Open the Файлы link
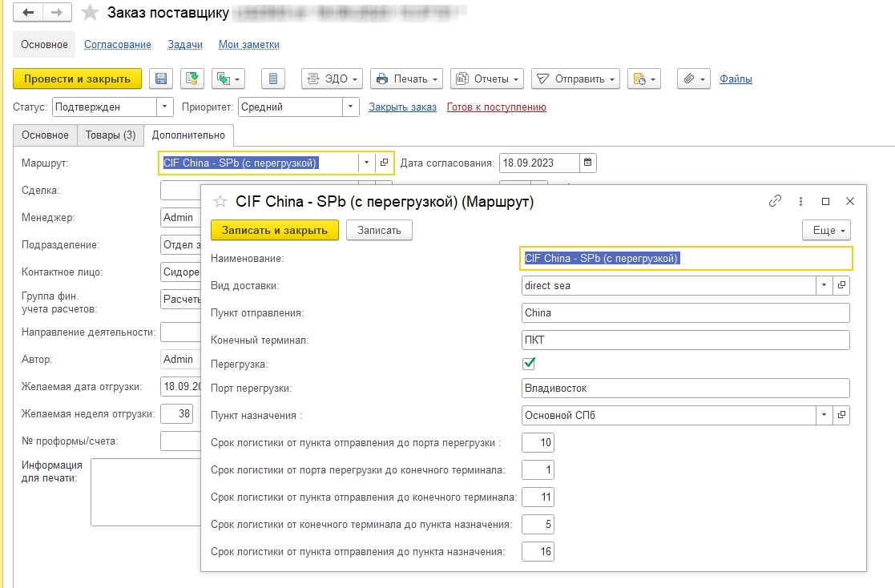895x588 pixels. pyautogui.click(x=736, y=79)
